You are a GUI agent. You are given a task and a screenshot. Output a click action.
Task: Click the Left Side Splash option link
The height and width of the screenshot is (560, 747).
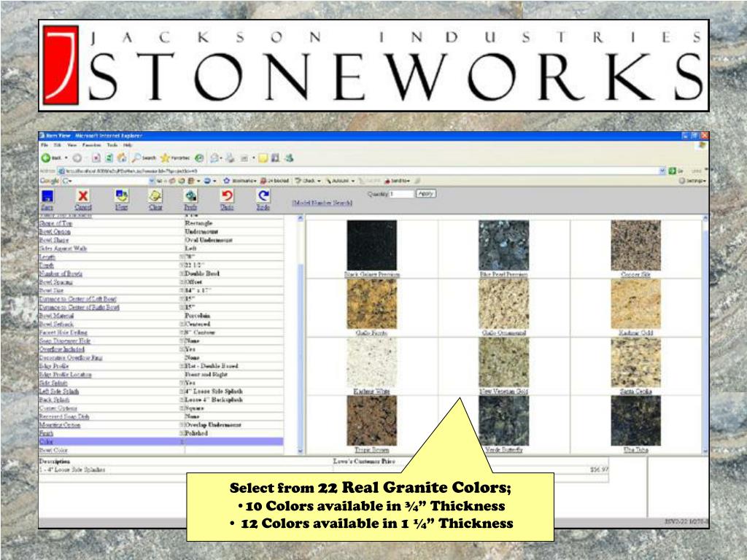tap(59, 391)
